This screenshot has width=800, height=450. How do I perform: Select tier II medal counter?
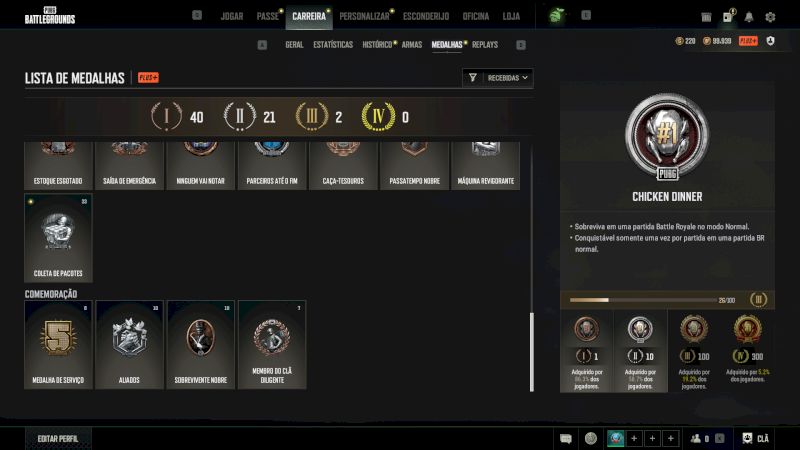click(x=250, y=117)
